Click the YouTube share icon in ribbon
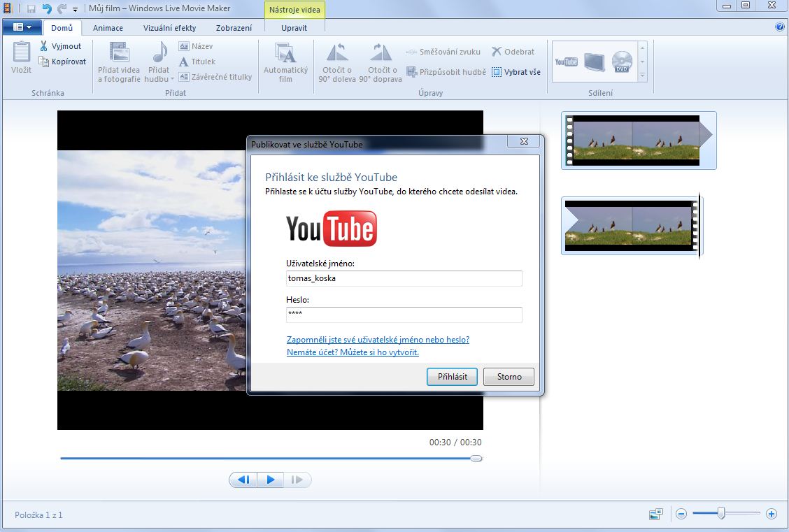This screenshot has height=532, width=789. tap(566, 62)
